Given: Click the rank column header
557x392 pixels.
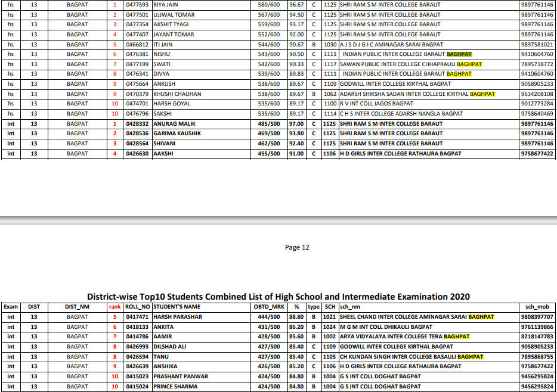Looking at the screenshot, I should pos(115,307).
